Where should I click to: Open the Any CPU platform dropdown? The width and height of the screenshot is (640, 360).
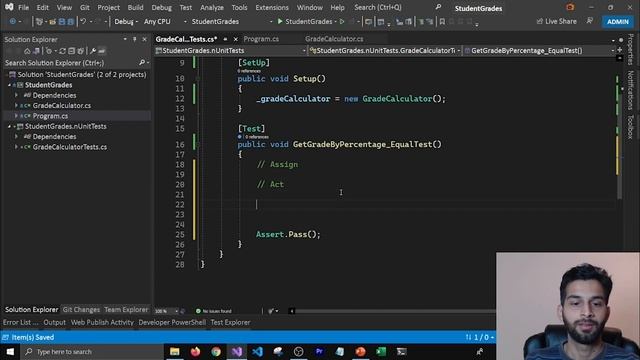[165, 22]
